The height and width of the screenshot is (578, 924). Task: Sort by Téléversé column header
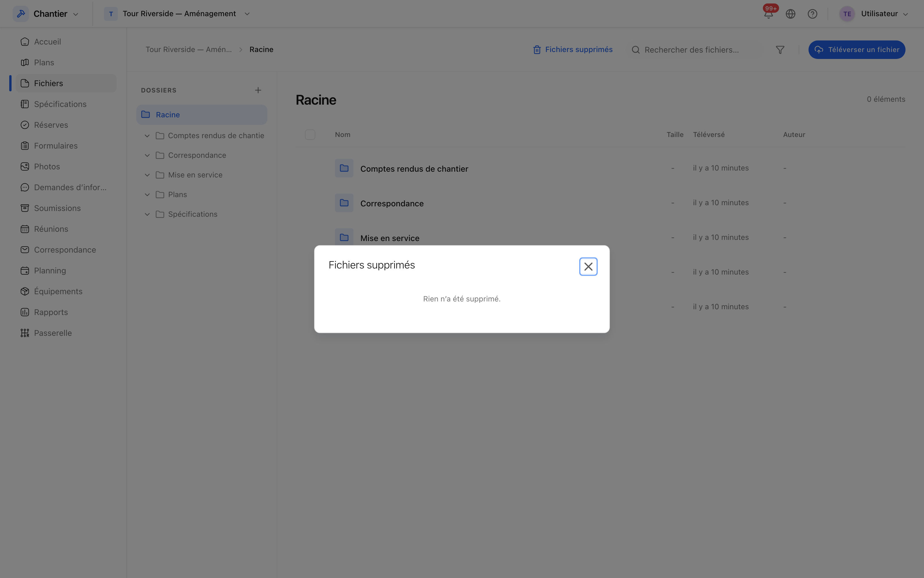coord(709,135)
